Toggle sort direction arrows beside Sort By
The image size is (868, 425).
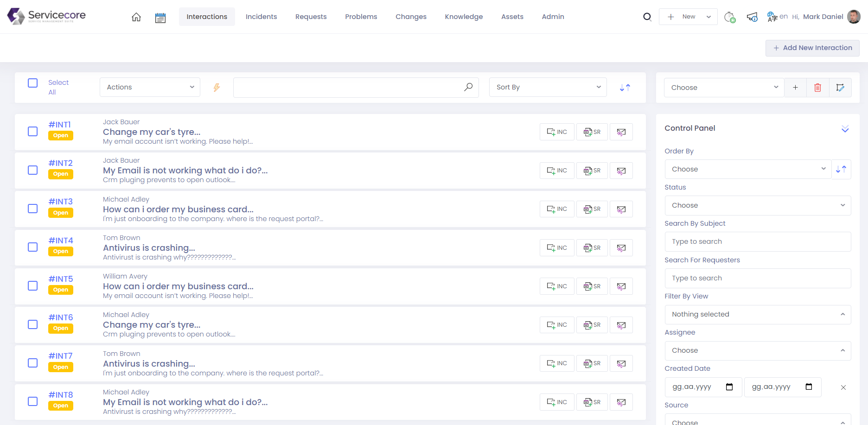pos(625,87)
